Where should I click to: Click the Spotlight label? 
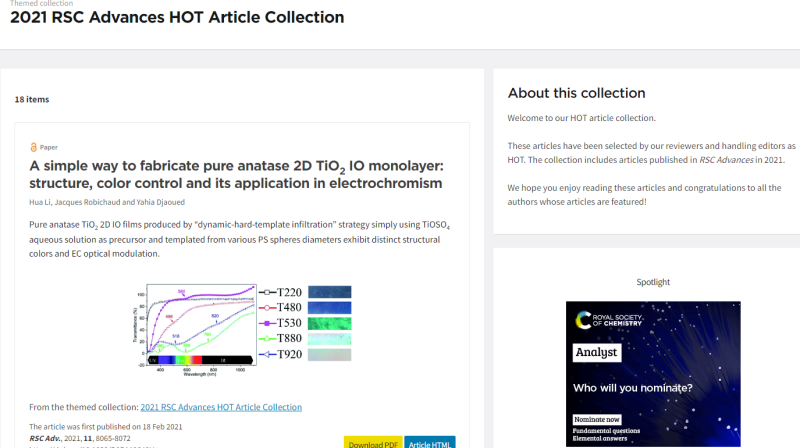[653, 282]
